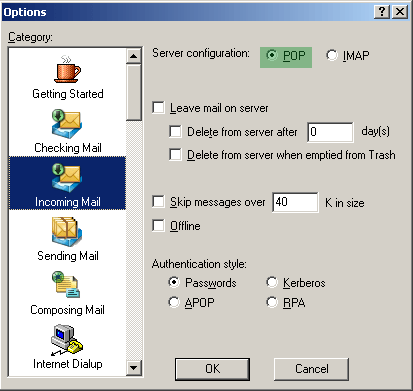Viewport: 413px width, 391px height.
Task: Check Delete from server when emptied from Trash
Action: pos(175,155)
